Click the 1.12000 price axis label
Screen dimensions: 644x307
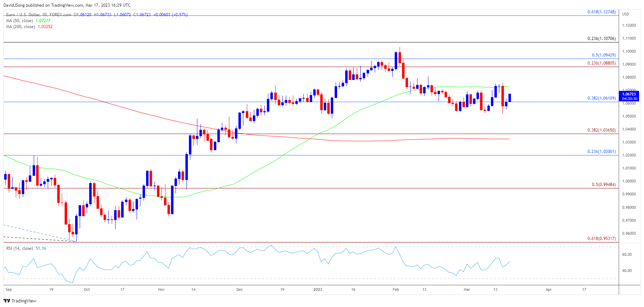coord(629,26)
